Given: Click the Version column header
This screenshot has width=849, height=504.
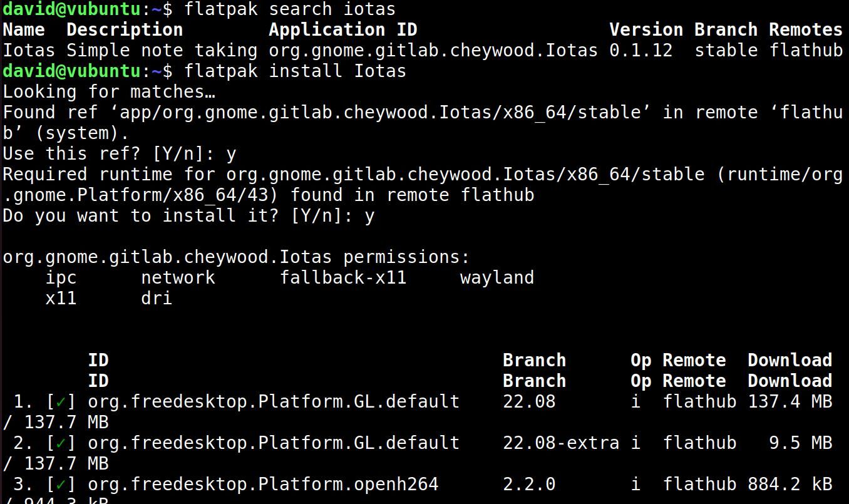Looking at the screenshot, I should click(646, 30).
